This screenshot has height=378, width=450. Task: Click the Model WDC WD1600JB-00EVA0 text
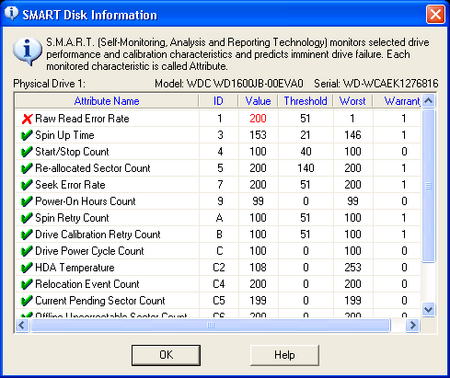tap(229, 83)
